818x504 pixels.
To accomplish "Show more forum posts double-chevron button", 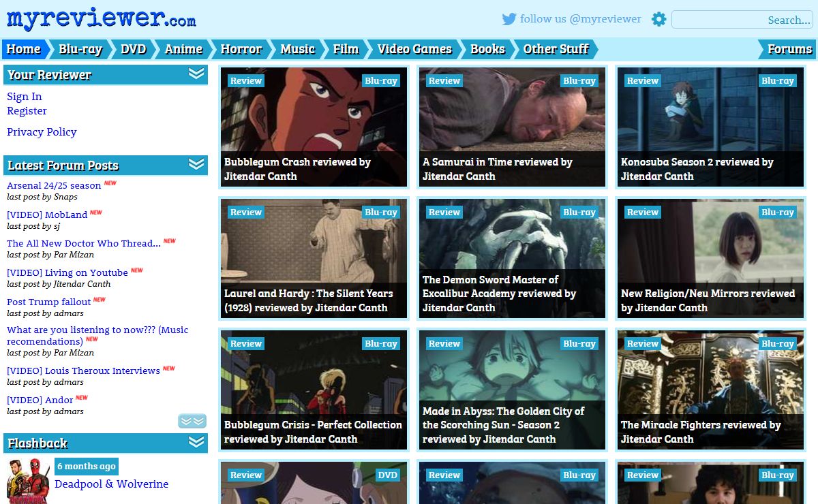I will point(192,421).
